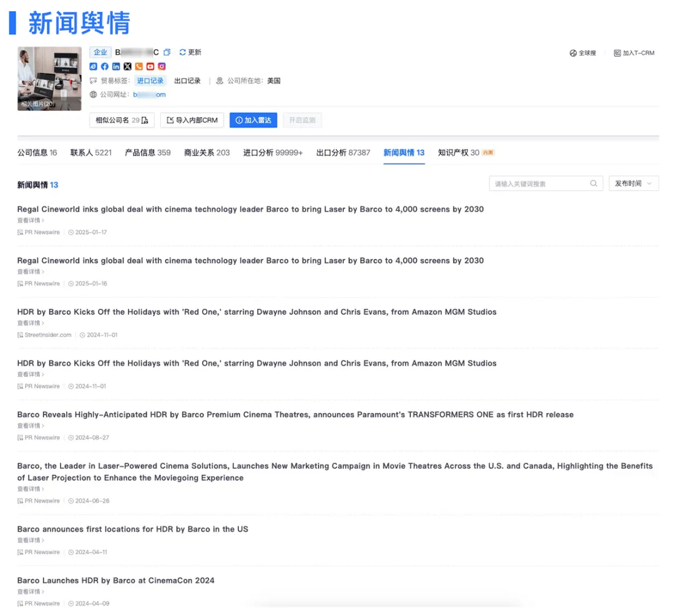Open the Laser-Powered Cinema Solutions campaign article
Viewport: 674px width, 616px height.
coord(335,472)
